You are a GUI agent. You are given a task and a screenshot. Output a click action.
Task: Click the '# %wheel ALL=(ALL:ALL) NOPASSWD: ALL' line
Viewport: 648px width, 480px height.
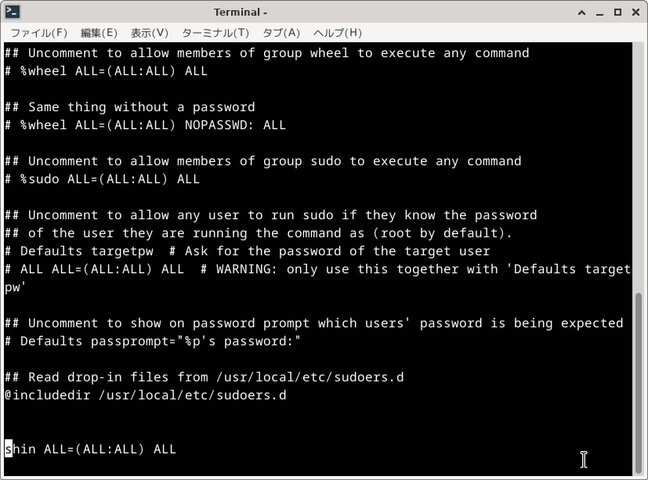(x=145, y=125)
